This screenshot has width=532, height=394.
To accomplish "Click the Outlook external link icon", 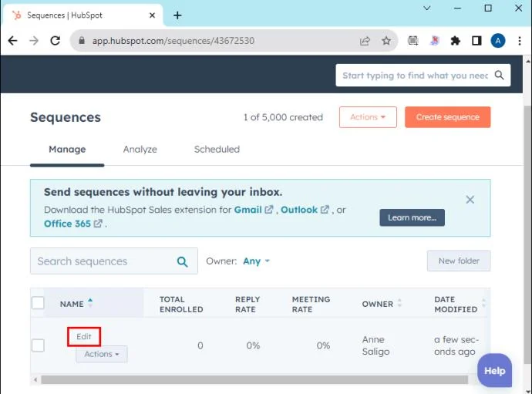I will [x=325, y=210].
